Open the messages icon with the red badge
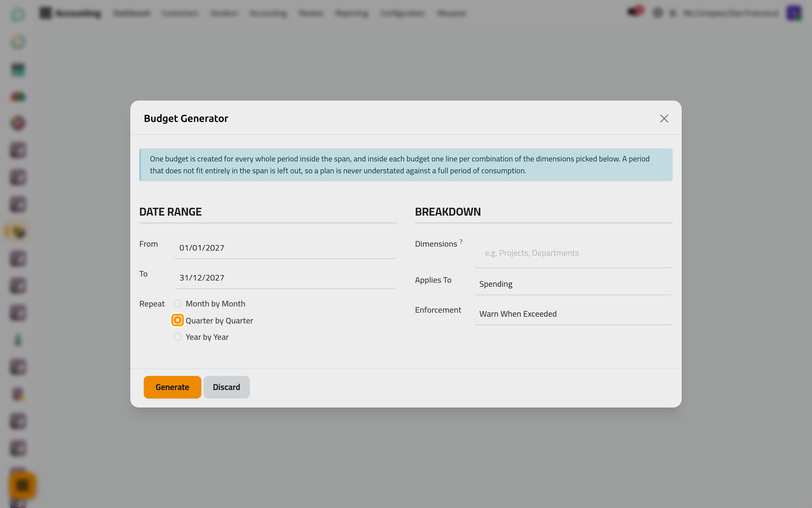Image resolution: width=812 pixels, height=508 pixels. (635, 11)
